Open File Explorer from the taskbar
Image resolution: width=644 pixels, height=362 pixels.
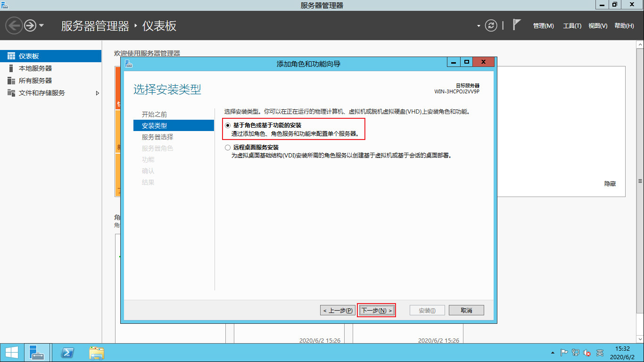tap(97, 352)
